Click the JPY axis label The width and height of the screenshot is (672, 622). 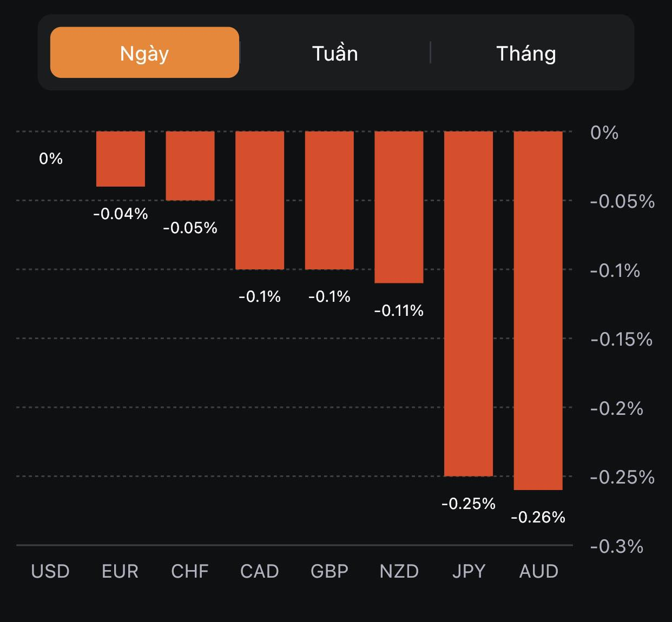[469, 571]
